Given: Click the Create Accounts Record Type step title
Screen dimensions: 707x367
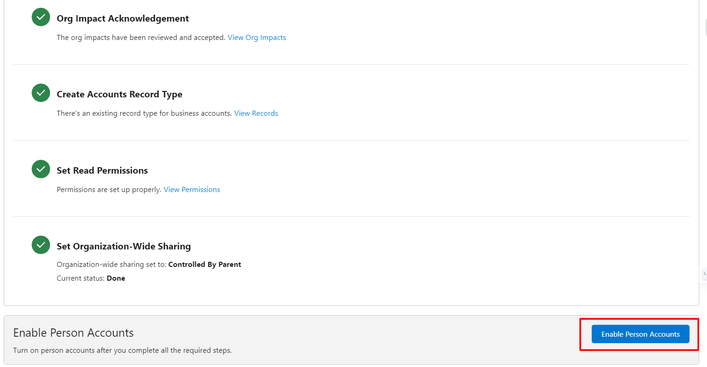Looking at the screenshot, I should coord(119,94).
